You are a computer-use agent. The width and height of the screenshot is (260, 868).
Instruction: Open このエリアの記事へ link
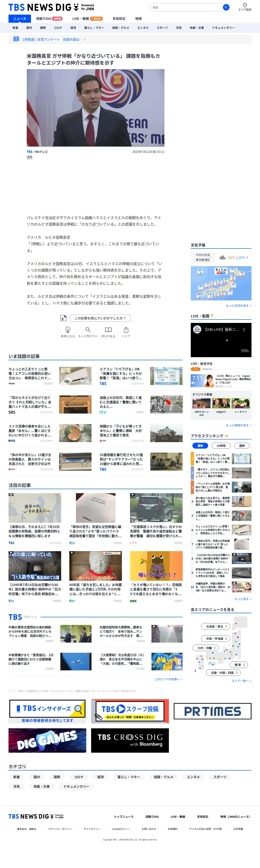coord(168,679)
